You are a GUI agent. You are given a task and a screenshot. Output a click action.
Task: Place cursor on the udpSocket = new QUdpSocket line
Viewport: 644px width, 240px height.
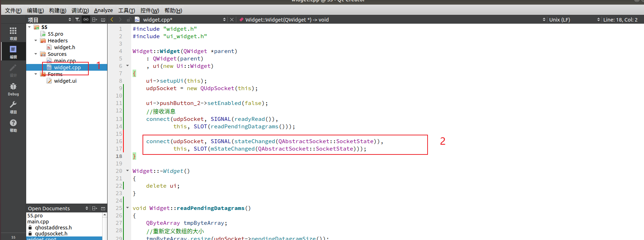click(x=202, y=88)
